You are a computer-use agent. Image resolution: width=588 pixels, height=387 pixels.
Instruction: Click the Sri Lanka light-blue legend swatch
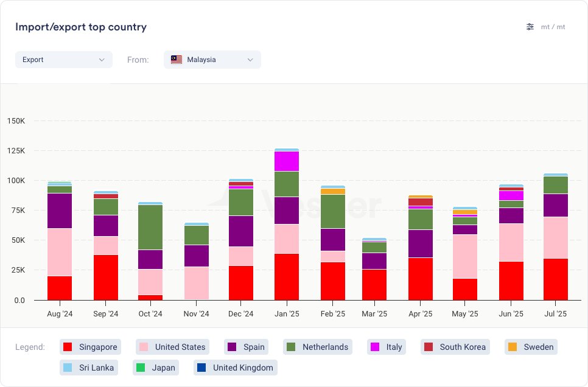coord(68,368)
